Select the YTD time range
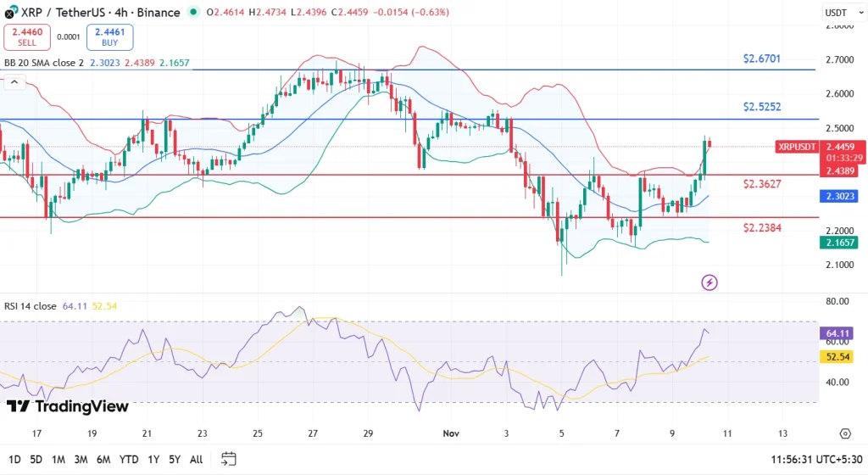 128,459
